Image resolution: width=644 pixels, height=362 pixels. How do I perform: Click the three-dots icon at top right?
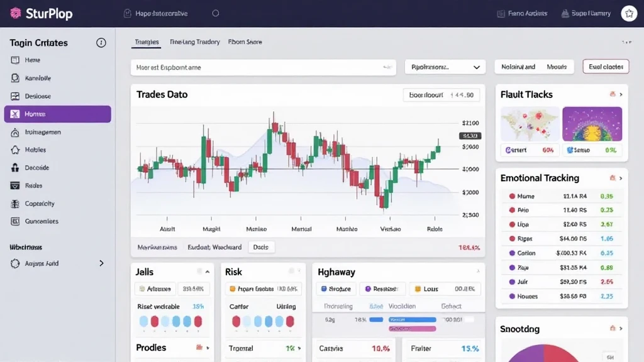tap(626, 42)
